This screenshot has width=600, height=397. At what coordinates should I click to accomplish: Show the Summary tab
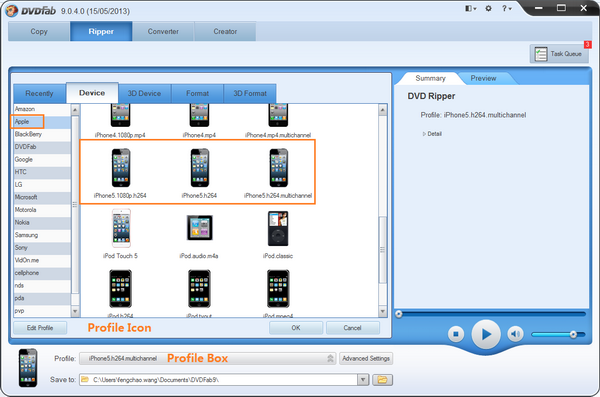[x=430, y=78]
